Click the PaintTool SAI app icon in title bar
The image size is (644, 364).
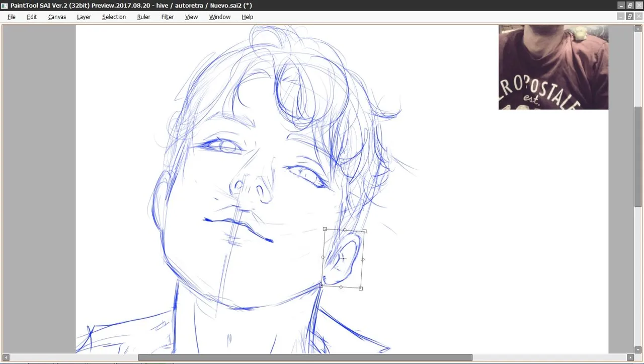tap(5, 5)
